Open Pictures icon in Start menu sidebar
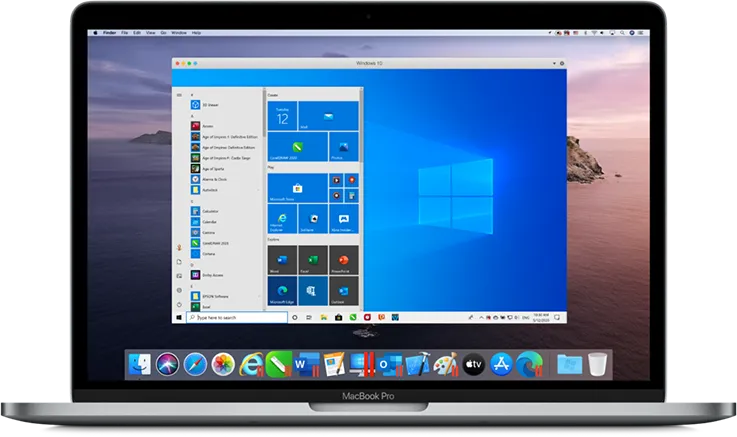737x437 pixels. [179, 276]
